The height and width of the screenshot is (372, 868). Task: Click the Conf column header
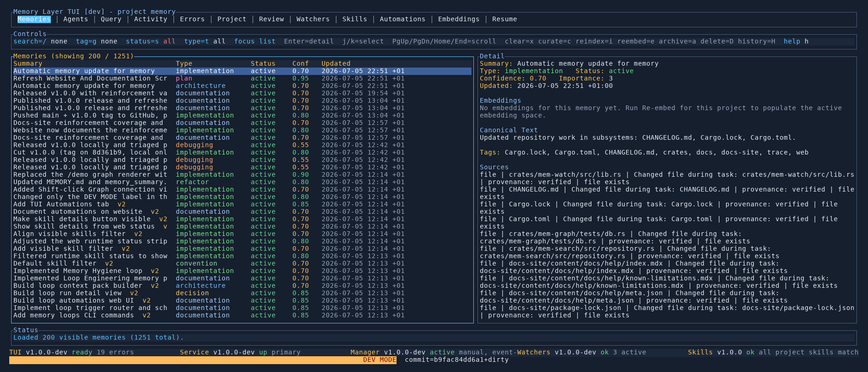pyautogui.click(x=300, y=63)
